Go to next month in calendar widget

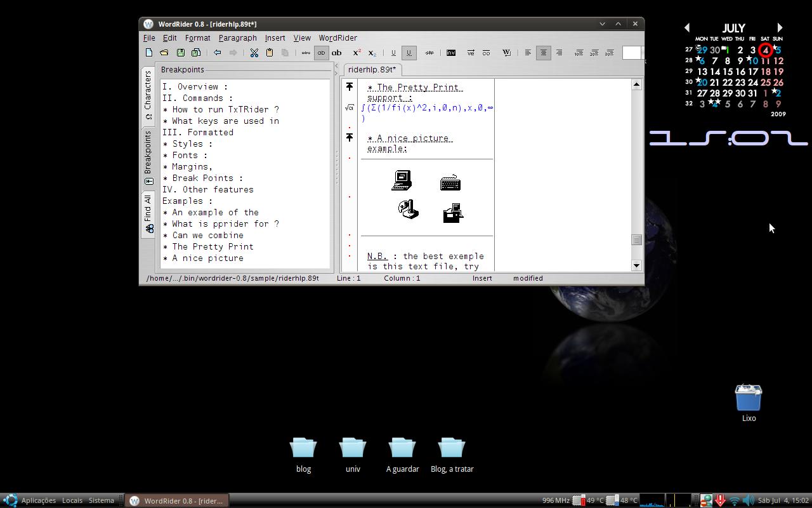[780, 27]
